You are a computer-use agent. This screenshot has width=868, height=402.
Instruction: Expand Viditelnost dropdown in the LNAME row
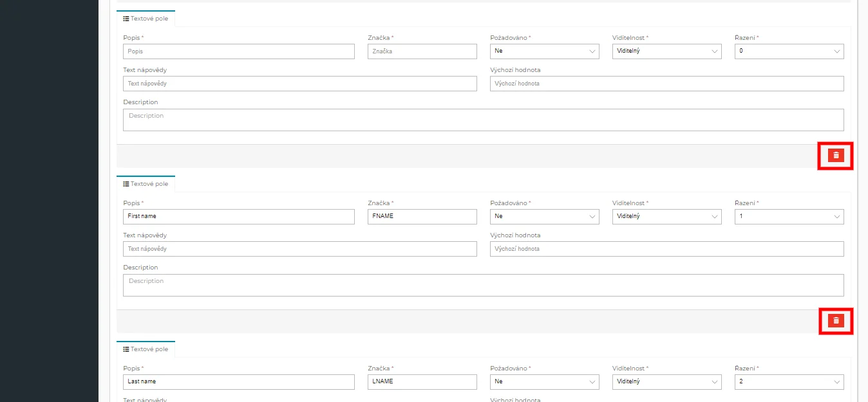(666, 382)
